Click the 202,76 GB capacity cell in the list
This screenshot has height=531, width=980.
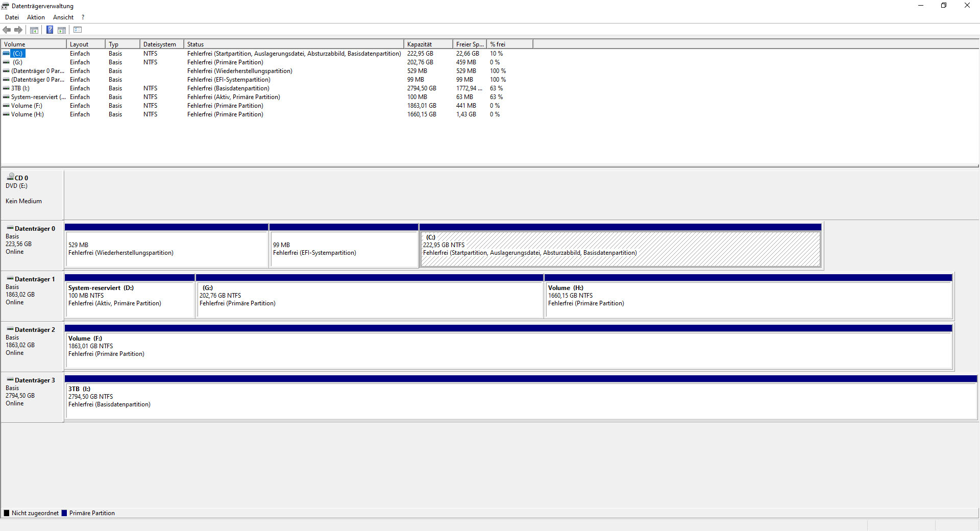(x=420, y=62)
